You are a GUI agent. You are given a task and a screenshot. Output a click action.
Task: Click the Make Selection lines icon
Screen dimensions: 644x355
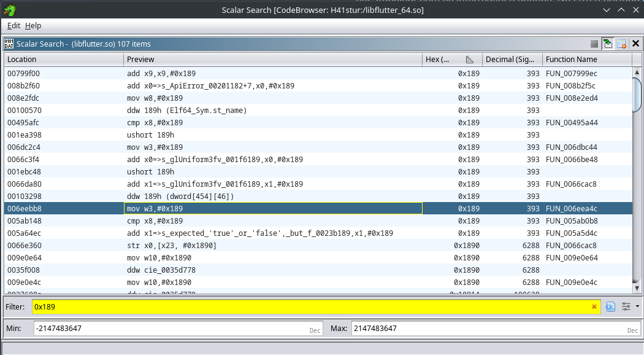[x=594, y=44]
